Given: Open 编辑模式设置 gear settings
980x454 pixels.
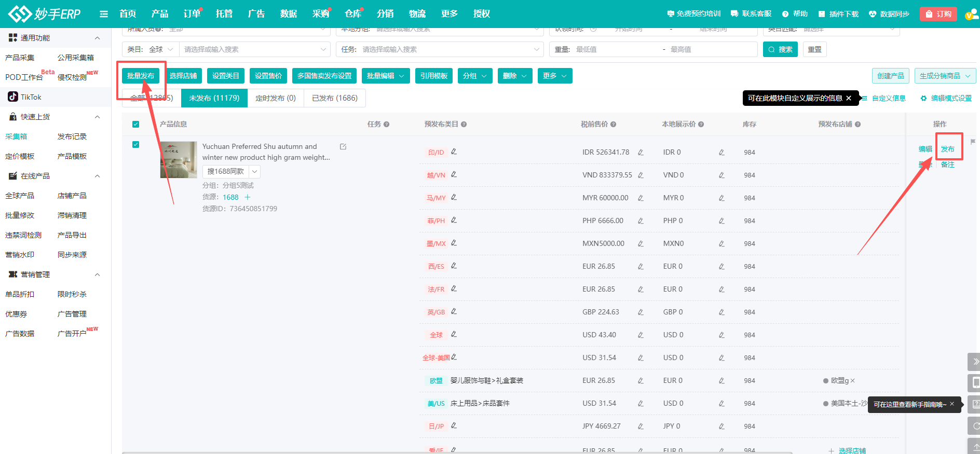Looking at the screenshot, I should (923, 98).
